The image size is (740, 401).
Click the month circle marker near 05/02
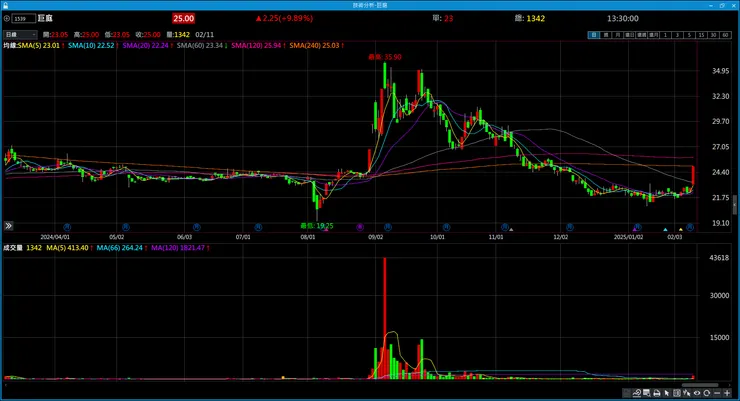tap(126, 227)
